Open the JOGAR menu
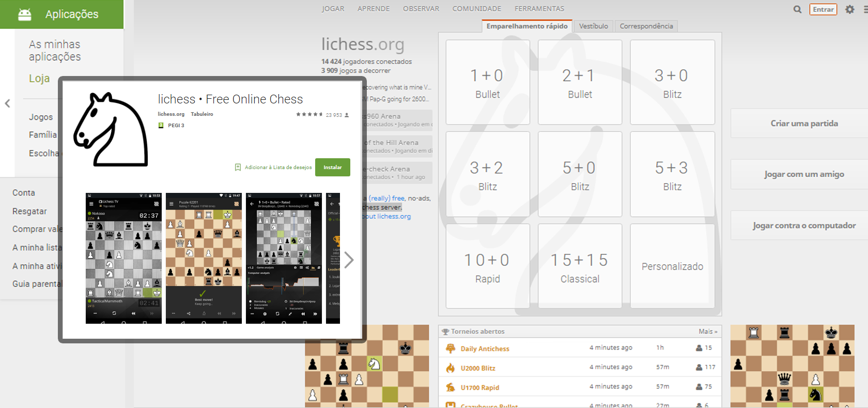This screenshot has height=408, width=868. [333, 9]
